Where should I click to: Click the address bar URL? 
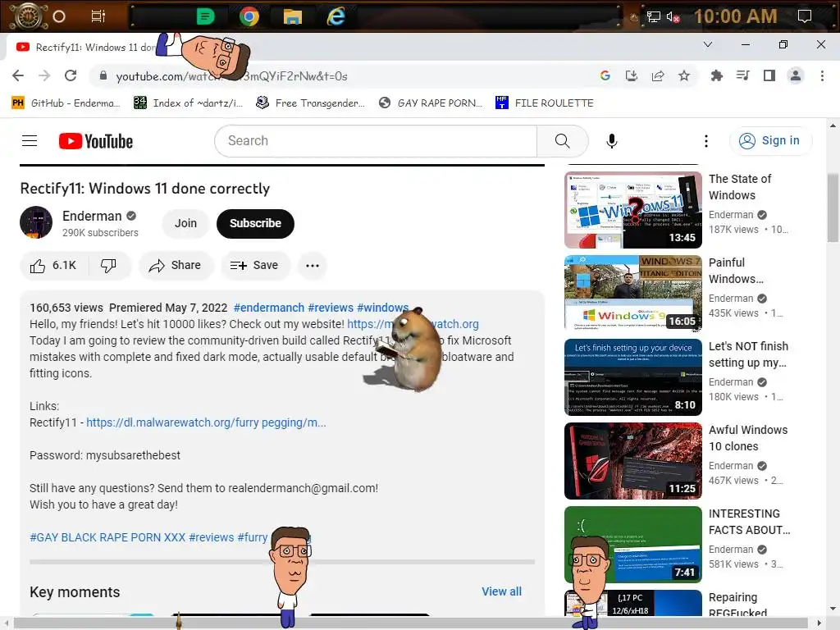coord(231,76)
